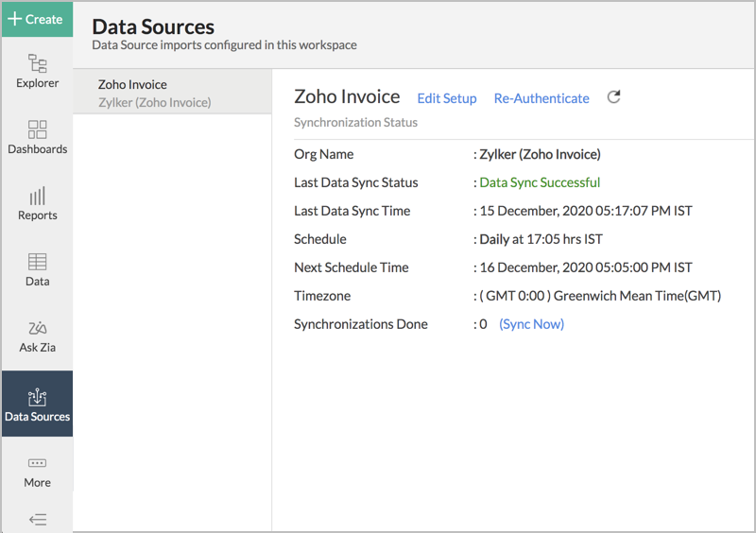Click the 'Data Sync Successful' status text

pos(540,182)
